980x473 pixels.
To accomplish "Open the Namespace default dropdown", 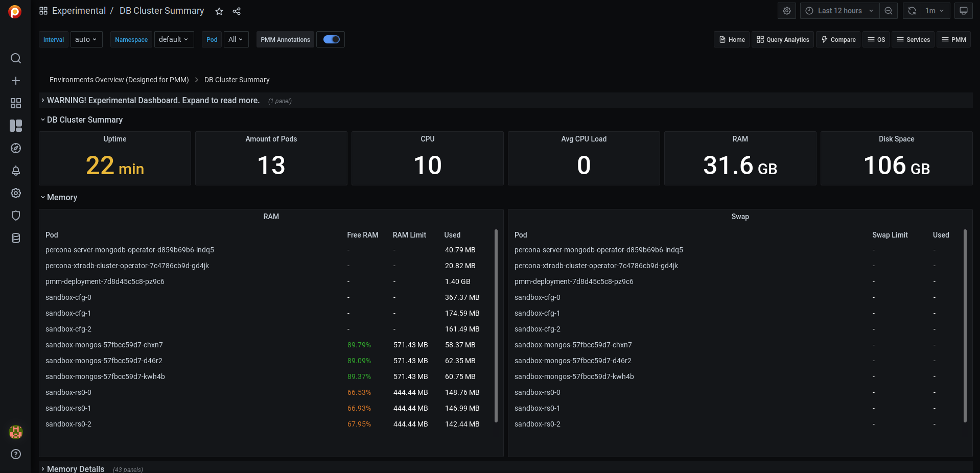I will tap(174, 39).
